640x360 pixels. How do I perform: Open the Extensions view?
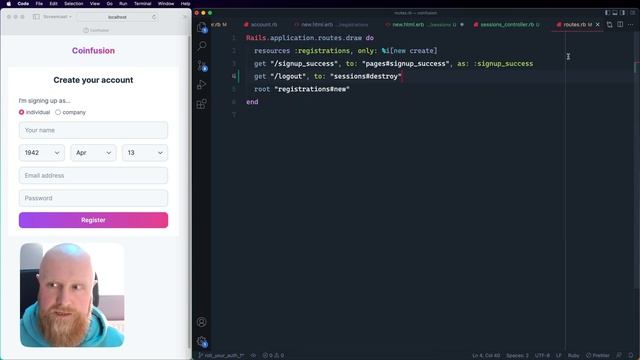[202, 104]
